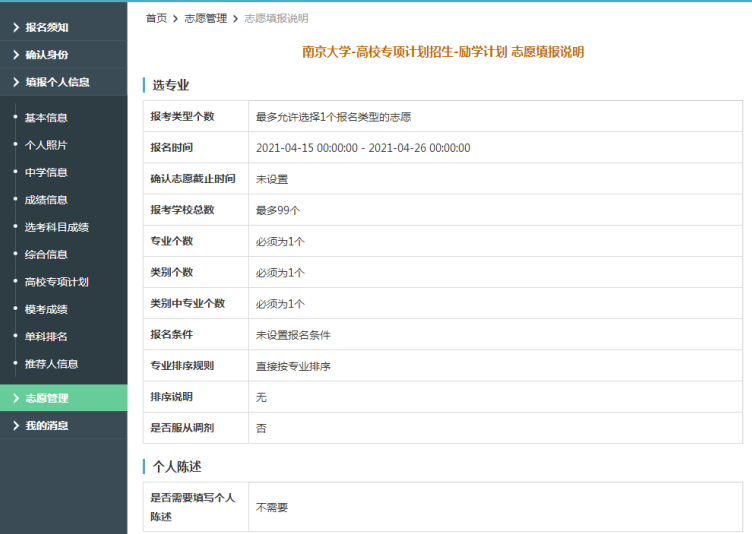Click the 类别个数 label cell
This screenshot has height=534, width=752.
pyautogui.click(x=196, y=272)
